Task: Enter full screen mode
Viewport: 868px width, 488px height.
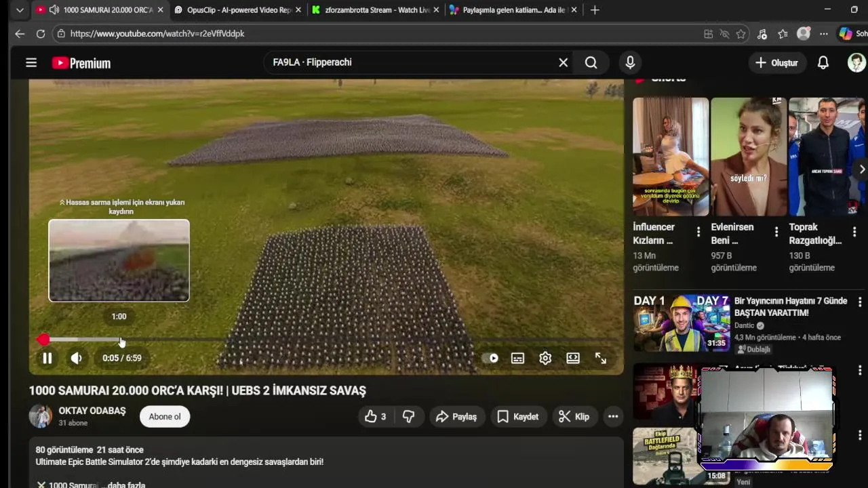Action: (601, 358)
